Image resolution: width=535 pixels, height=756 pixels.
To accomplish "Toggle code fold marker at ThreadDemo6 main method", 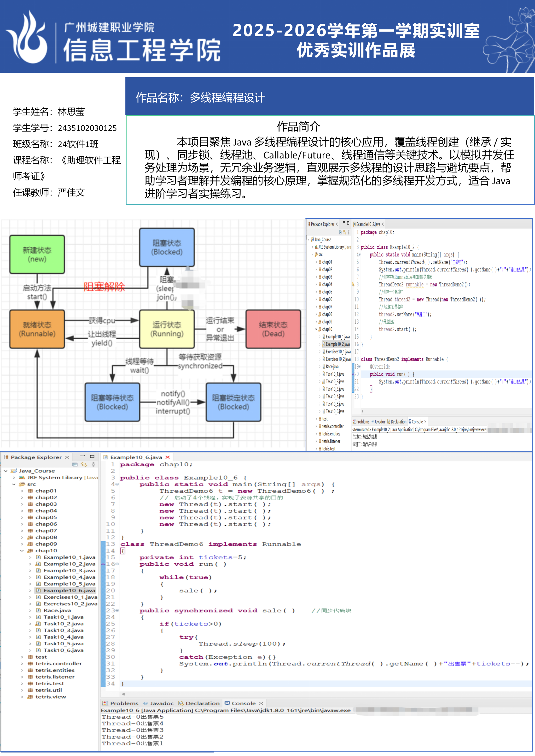I will [118, 484].
